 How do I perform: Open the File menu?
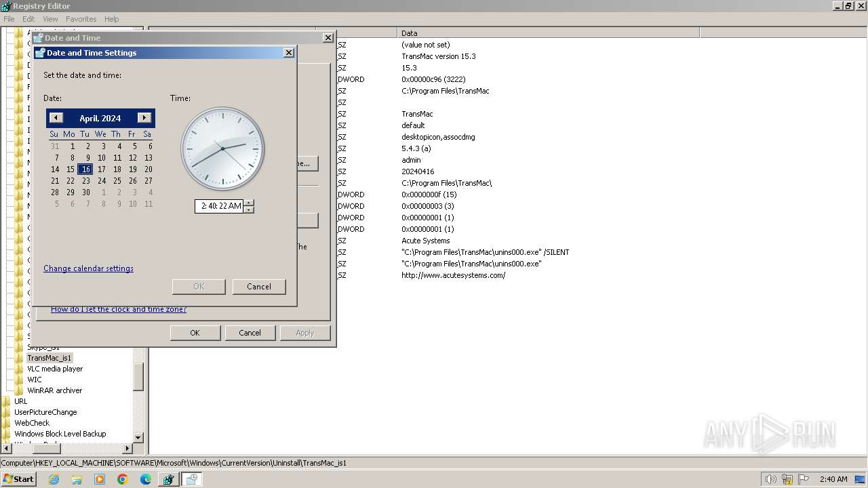(x=9, y=19)
